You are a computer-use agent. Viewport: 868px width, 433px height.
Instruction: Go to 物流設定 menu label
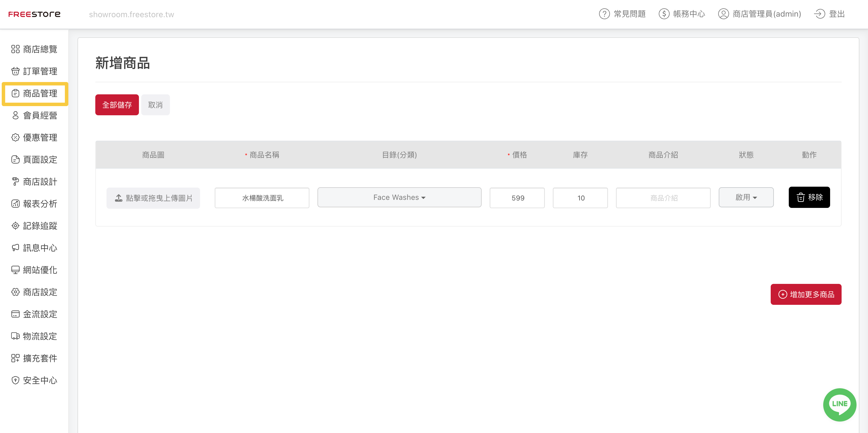point(40,336)
